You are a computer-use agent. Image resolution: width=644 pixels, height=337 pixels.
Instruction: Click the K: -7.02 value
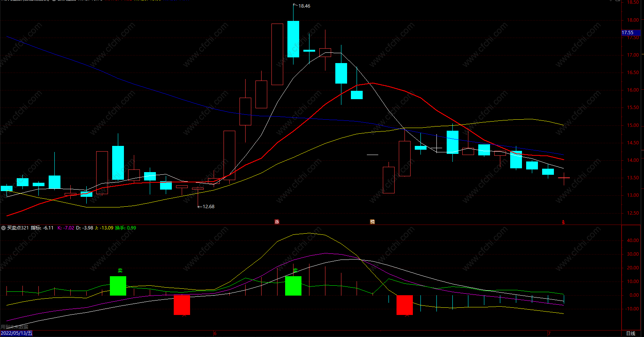(66, 228)
